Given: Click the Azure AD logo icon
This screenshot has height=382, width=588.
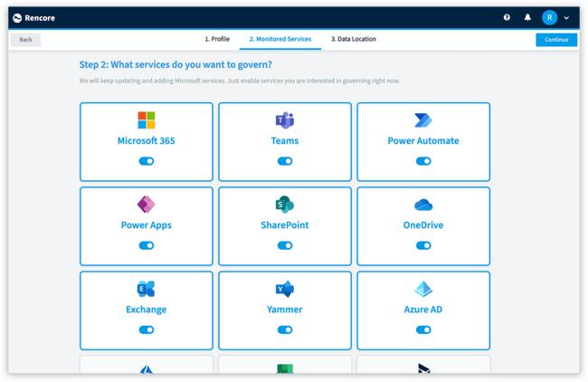Looking at the screenshot, I should click(x=423, y=289).
